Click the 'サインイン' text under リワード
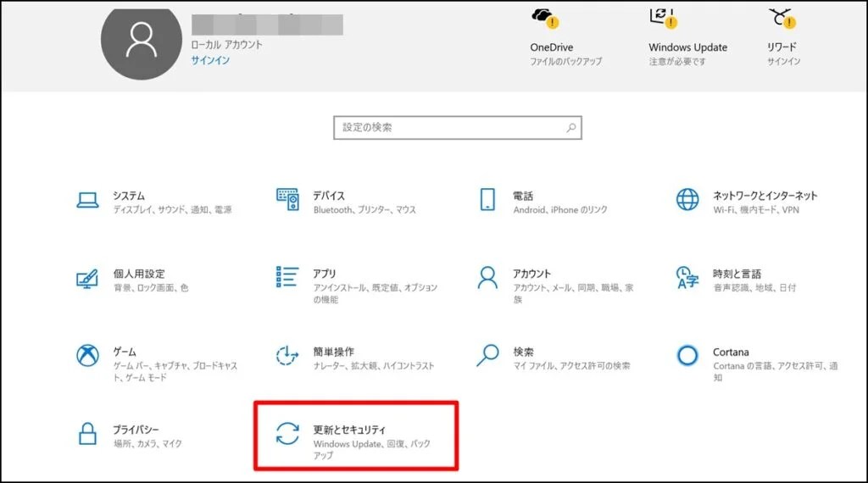 coord(783,61)
